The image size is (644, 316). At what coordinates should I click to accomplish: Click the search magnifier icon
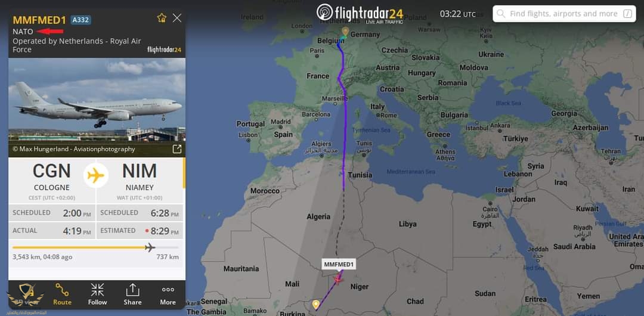501,14
